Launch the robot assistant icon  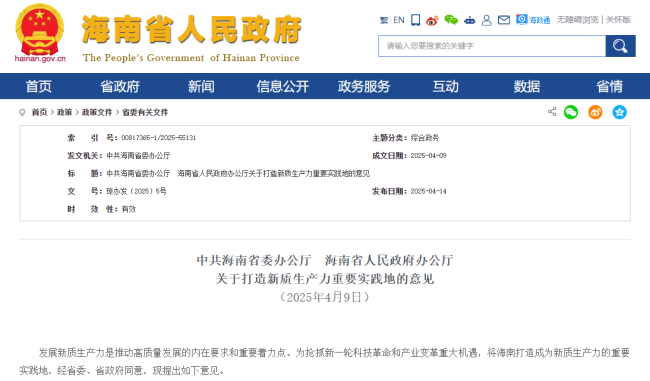(470, 20)
